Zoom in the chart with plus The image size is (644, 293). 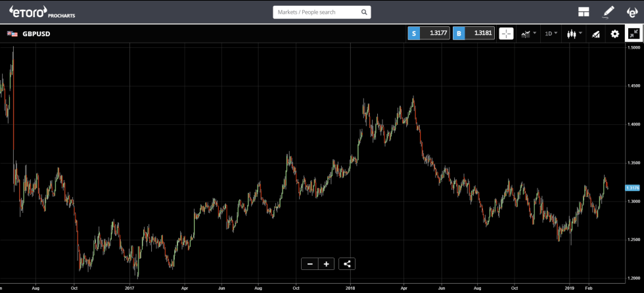tap(326, 264)
